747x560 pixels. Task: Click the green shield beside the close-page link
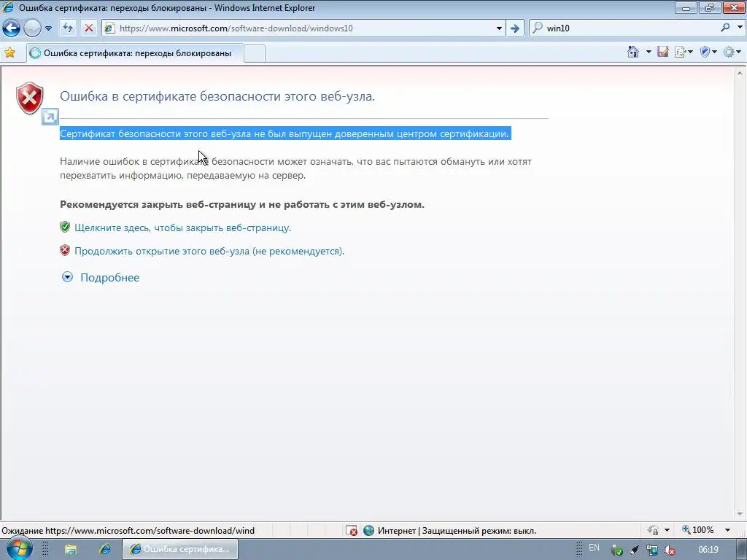tap(65, 227)
